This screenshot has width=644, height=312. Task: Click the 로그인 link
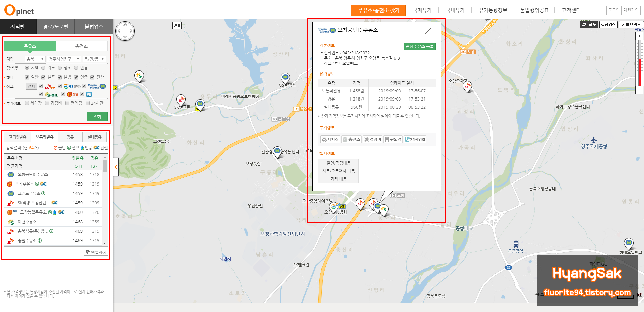(x=614, y=10)
